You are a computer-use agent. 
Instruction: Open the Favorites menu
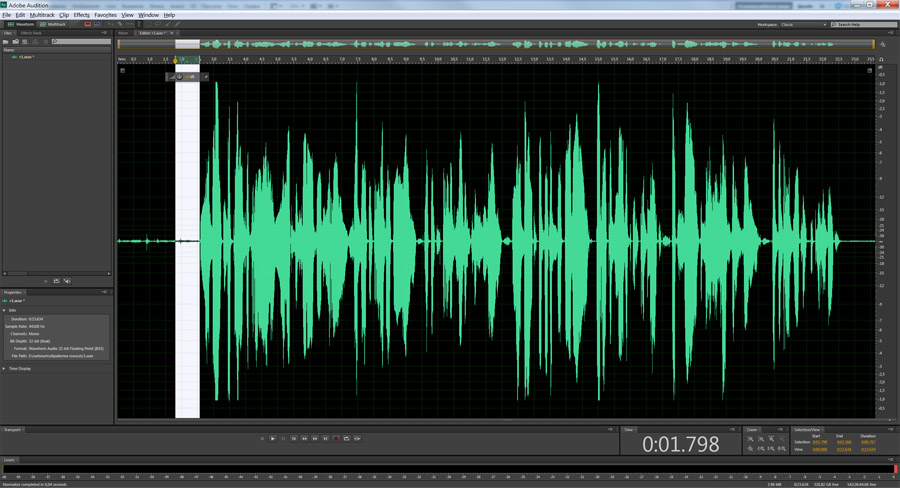tap(105, 15)
